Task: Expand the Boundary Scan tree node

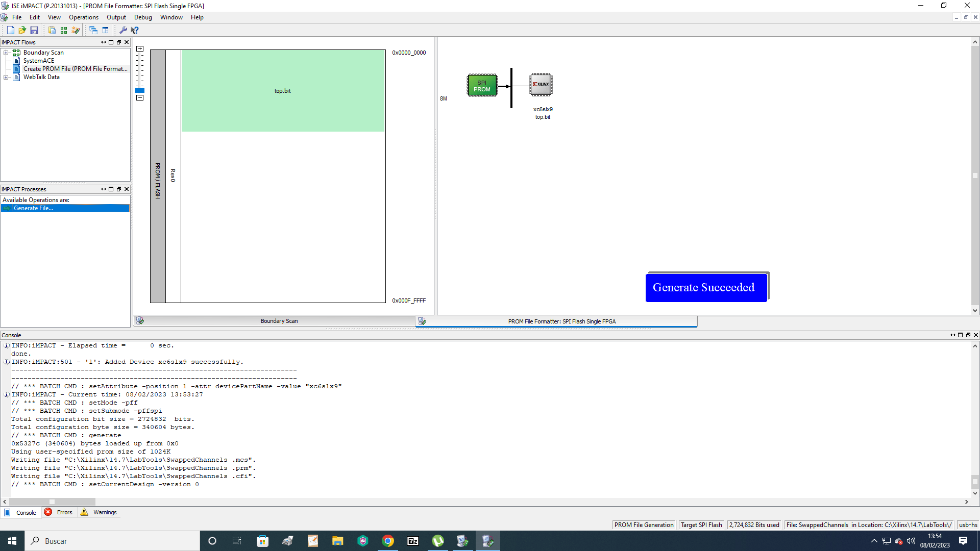Action: pyautogui.click(x=6, y=53)
